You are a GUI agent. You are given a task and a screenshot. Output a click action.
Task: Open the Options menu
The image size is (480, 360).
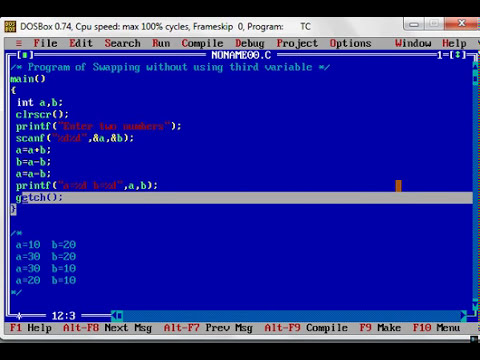click(350, 43)
